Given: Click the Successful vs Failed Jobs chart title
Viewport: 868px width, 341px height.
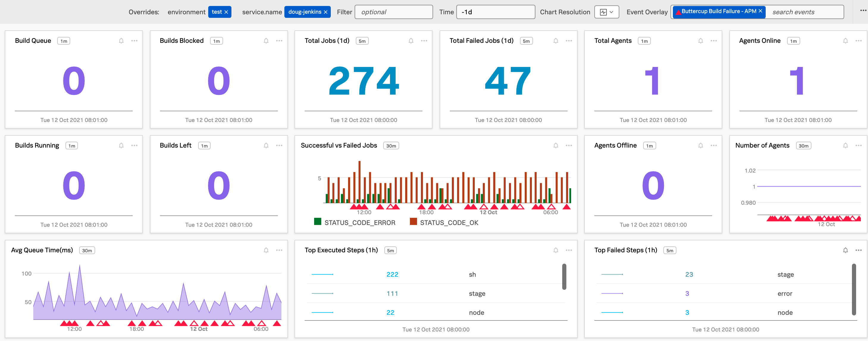Looking at the screenshot, I should [339, 146].
